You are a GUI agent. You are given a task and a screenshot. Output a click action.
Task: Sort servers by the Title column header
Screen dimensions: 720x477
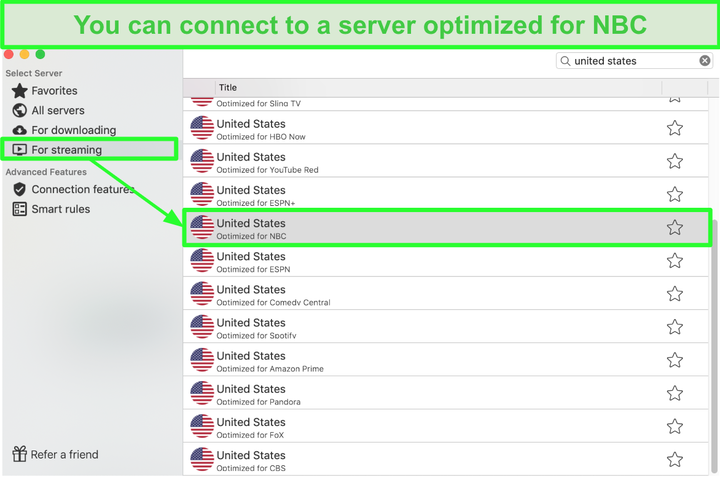pyautogui.click(x=228, y=88)
